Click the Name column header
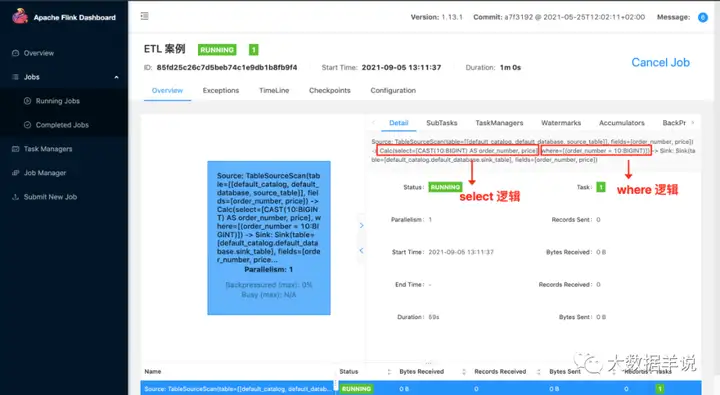This screenshot has height=395, width=720. point(153,372)
